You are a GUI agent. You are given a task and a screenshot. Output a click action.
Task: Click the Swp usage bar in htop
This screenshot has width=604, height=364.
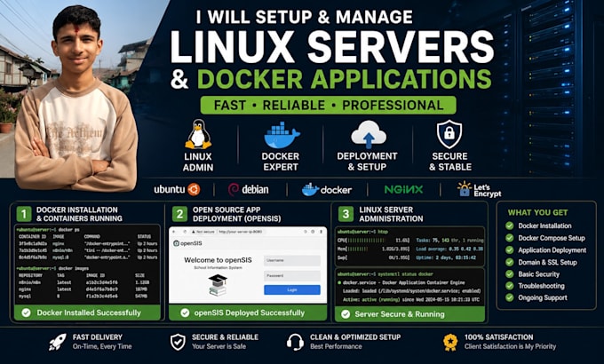tap(374, 257)
